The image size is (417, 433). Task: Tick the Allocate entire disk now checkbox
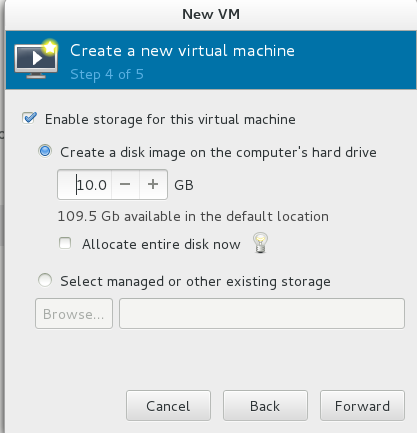point(65,243)
